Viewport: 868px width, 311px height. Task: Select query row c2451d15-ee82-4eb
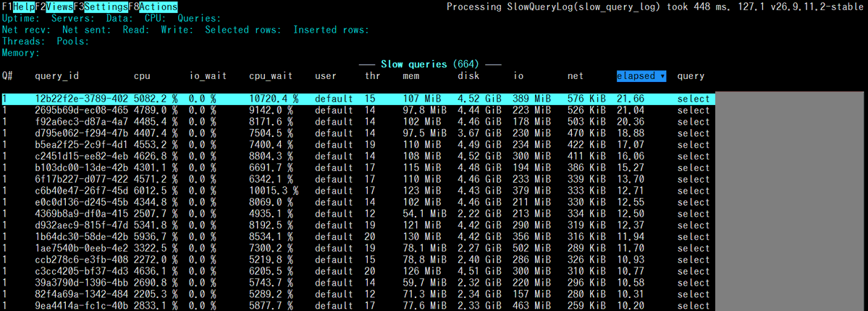click(358, 157)
